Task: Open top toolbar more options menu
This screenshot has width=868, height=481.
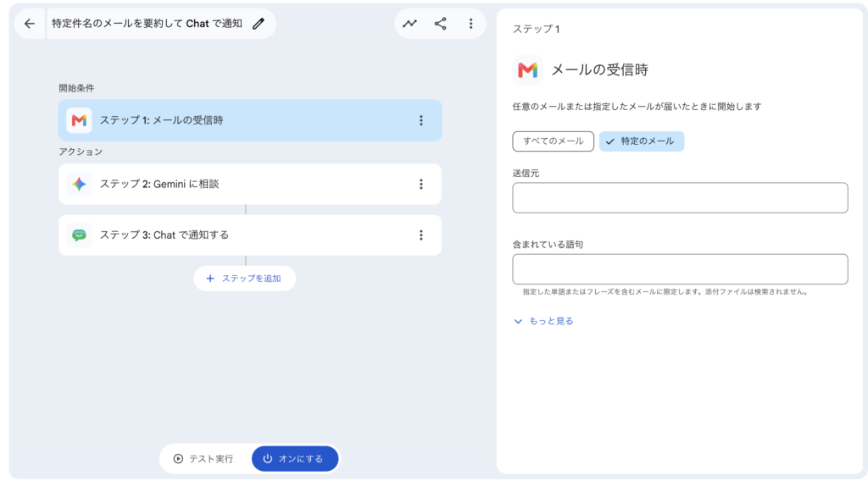Action: 471,23
